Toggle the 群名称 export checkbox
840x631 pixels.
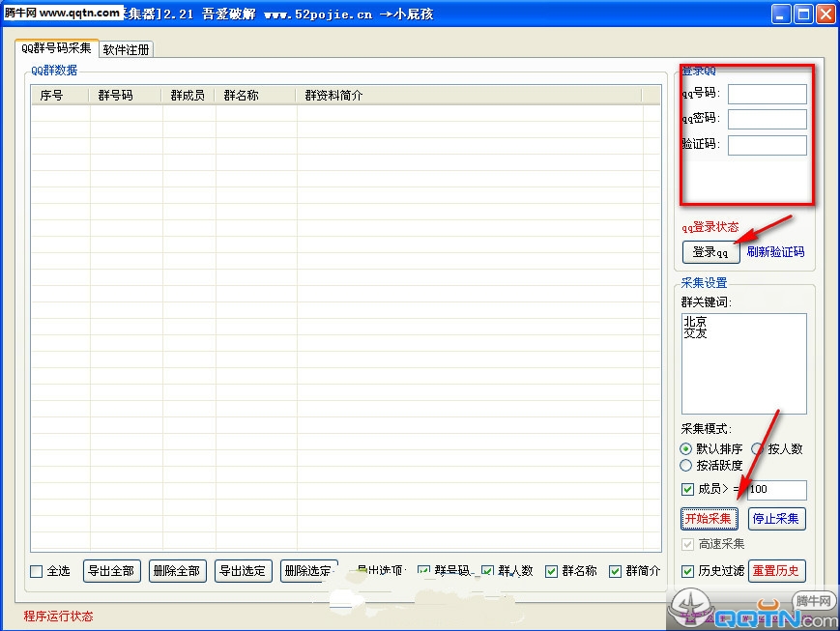[551, 571]
